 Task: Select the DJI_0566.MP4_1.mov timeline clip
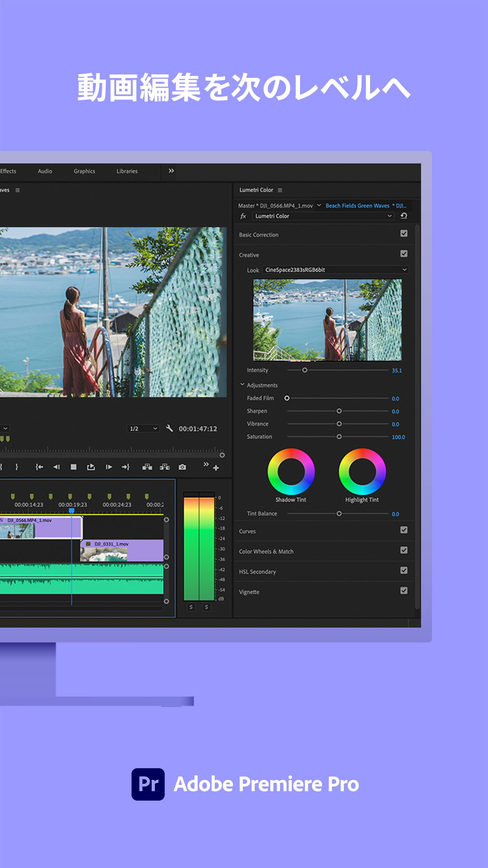tap(41, 528)
